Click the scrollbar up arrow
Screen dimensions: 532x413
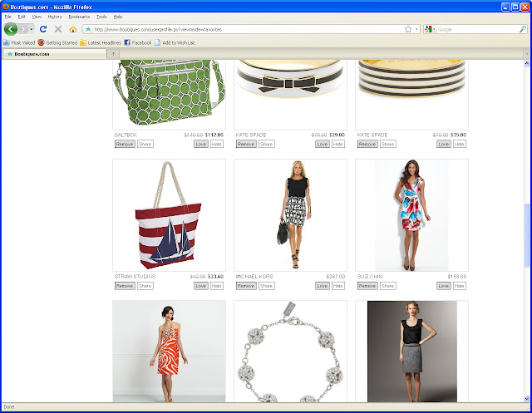click(526, 63)
